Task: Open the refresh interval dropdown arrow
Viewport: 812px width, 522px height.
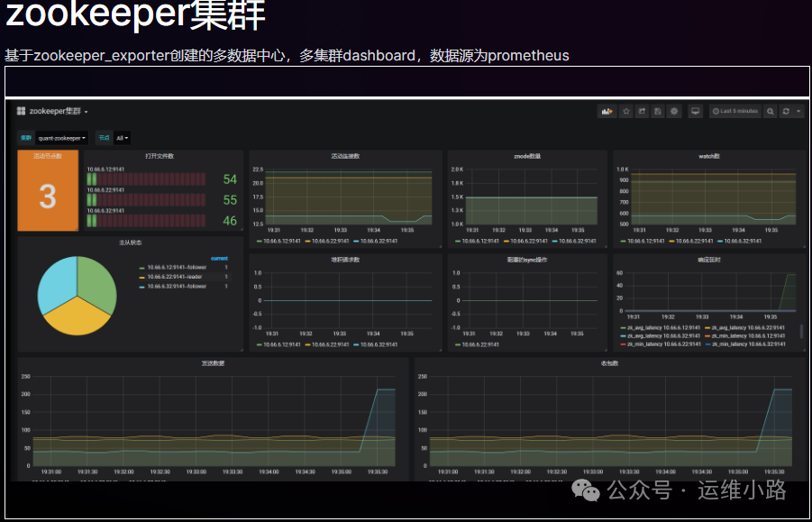Action: [x=798, y=111]
